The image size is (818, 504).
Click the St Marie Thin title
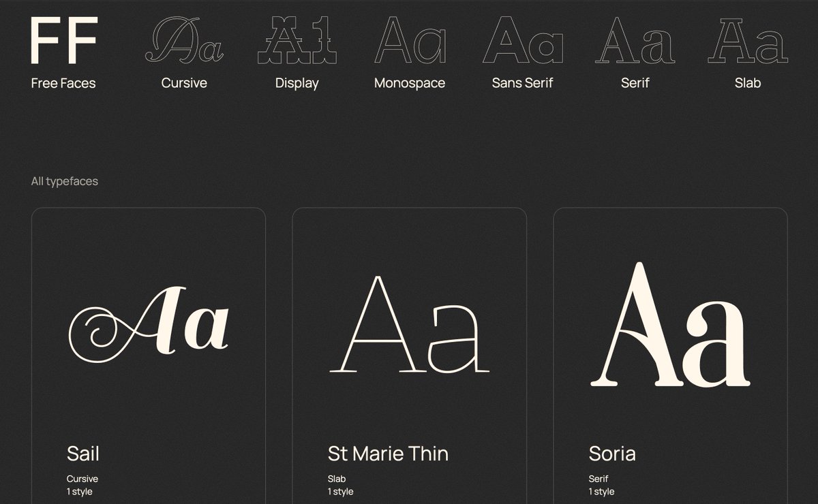(x=388, y=454)
